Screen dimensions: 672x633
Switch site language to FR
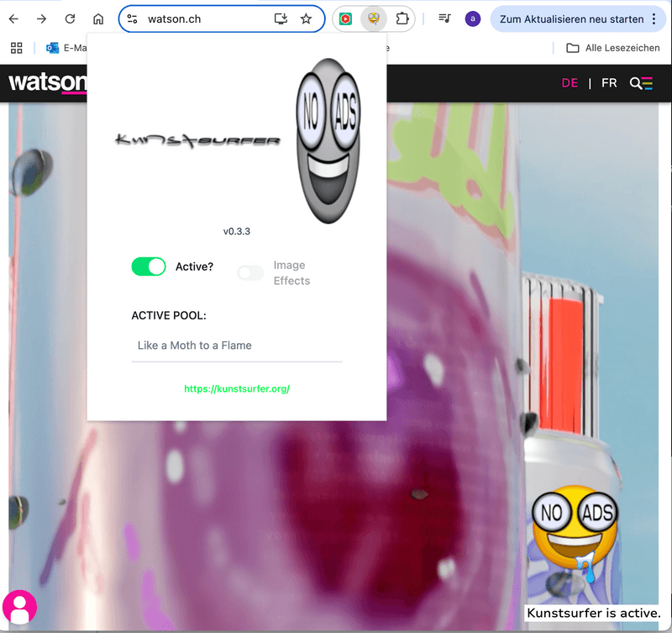click(609, 83)
